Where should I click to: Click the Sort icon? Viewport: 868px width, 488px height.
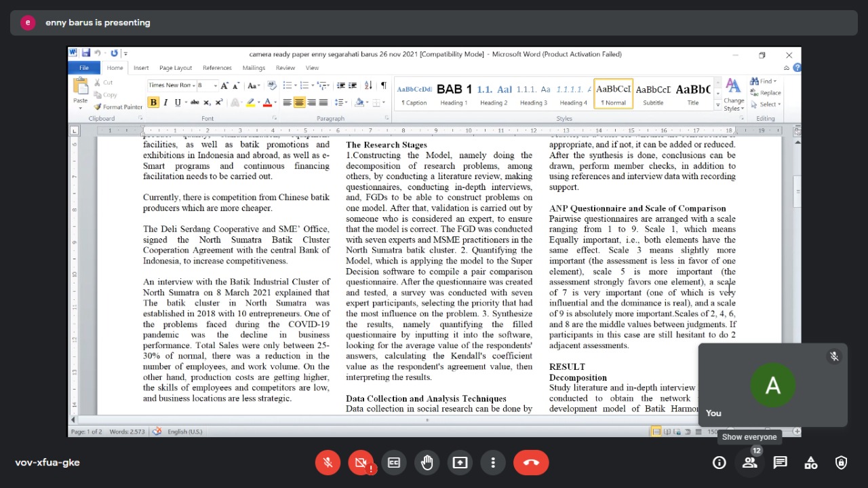[368, 86]
